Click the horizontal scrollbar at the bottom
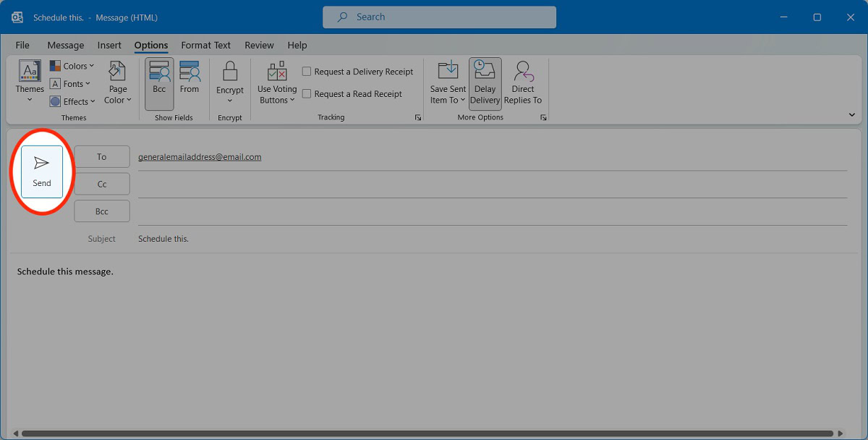Screen dimensions: 868x440 (427, 433)
